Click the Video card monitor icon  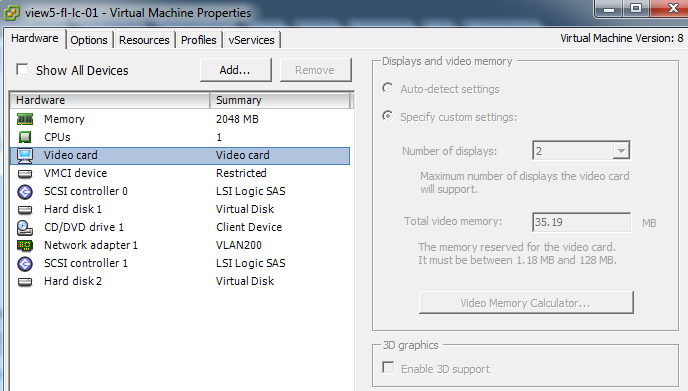tap(25, 155)
